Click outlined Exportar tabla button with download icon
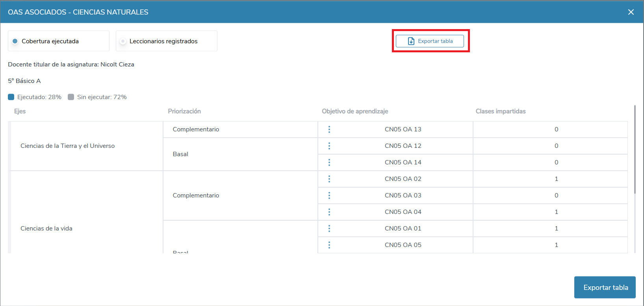The image size is (644, 306). (430, 41)
